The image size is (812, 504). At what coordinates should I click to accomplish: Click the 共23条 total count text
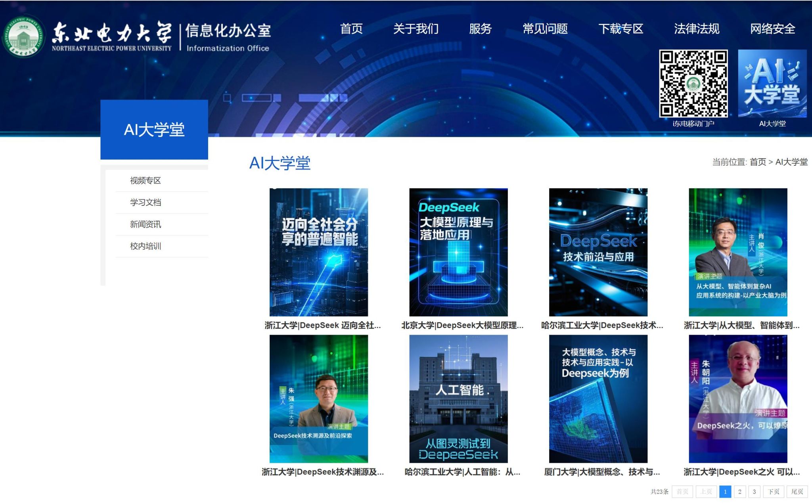coord(659,492)
